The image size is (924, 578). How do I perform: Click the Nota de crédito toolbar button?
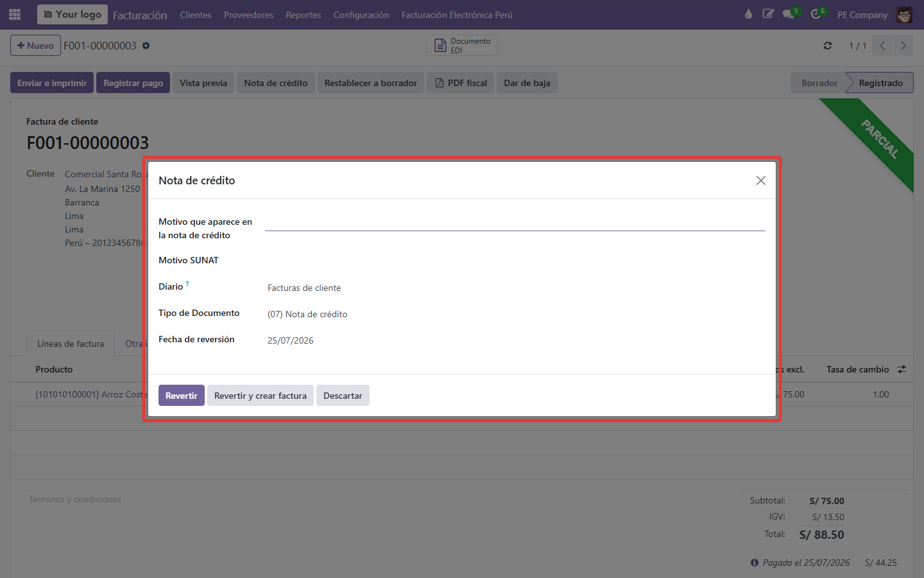[276, 83]
